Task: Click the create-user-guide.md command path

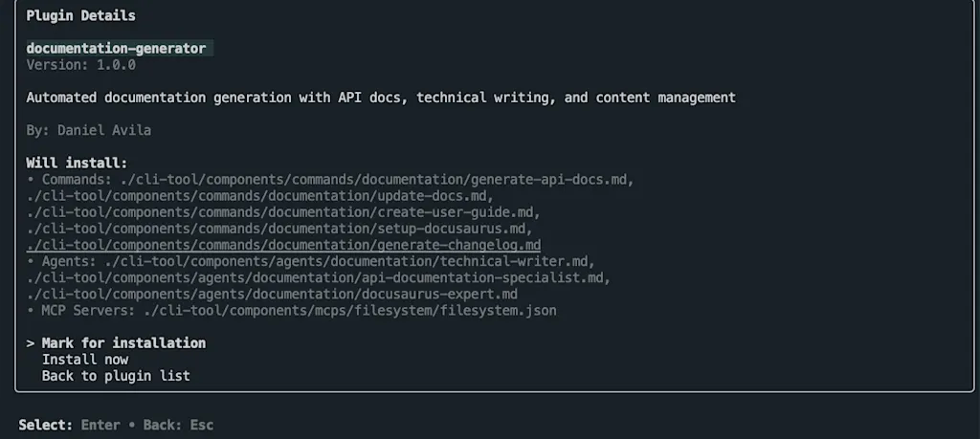Action: [283, 212]
